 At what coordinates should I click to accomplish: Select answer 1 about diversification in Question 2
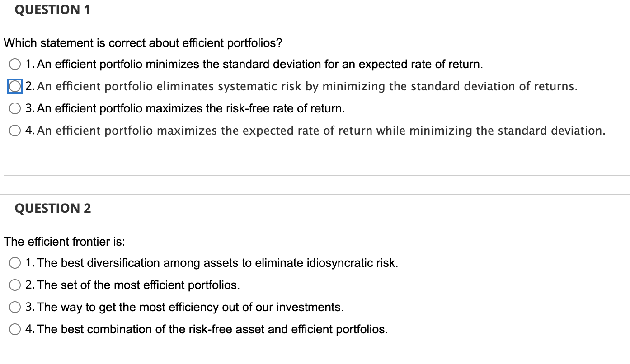[x=15, y=262]
